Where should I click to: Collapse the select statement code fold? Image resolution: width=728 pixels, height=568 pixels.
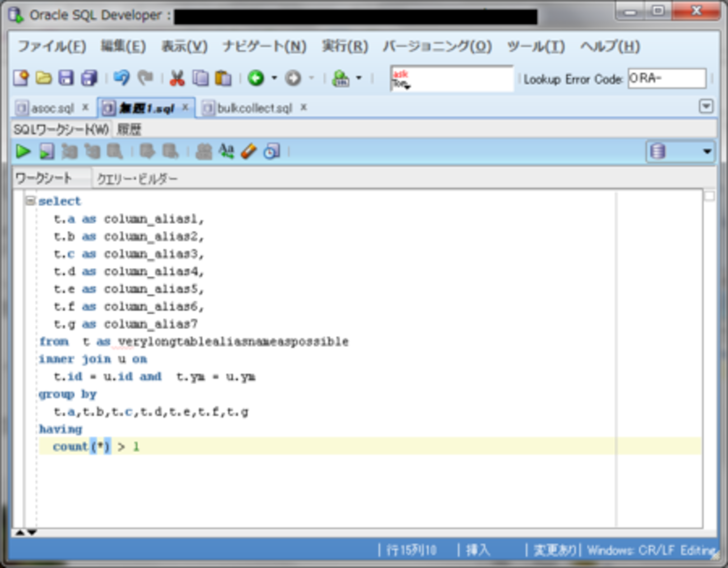click(30, 201)
